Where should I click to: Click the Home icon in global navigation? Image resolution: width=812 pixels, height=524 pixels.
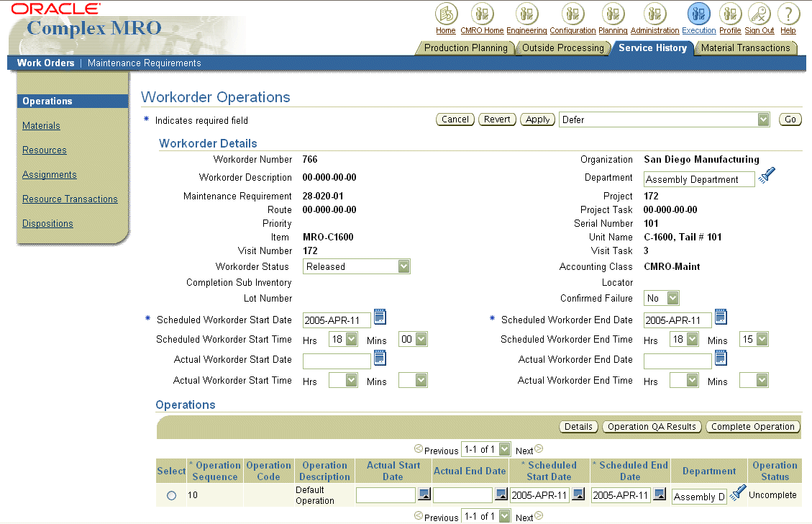pyautogui.click(x=446, y=14)
